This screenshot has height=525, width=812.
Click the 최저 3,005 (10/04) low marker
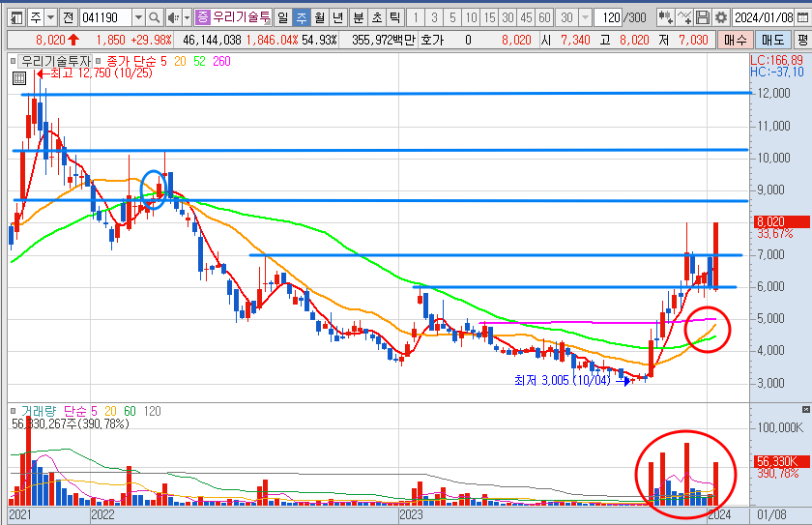coord(571,381)
